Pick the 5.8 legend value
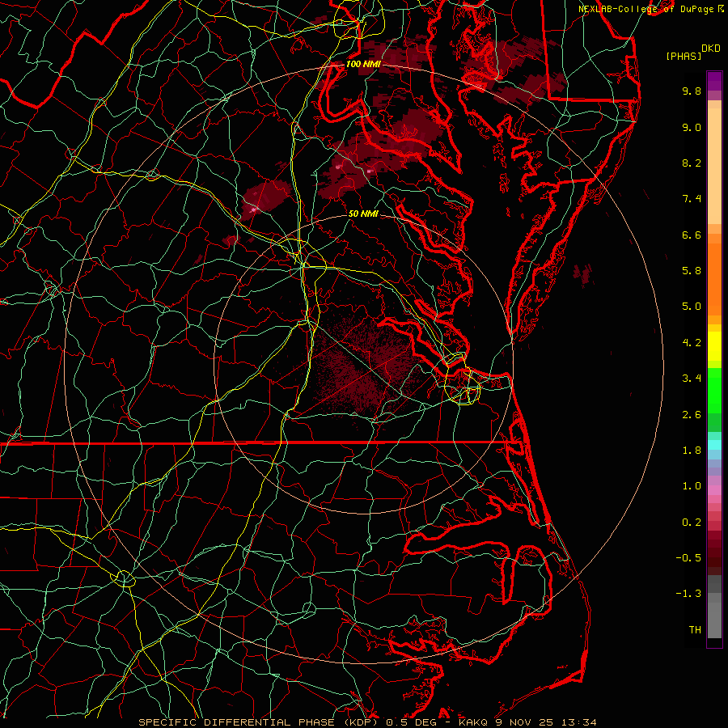 (692, 271)
